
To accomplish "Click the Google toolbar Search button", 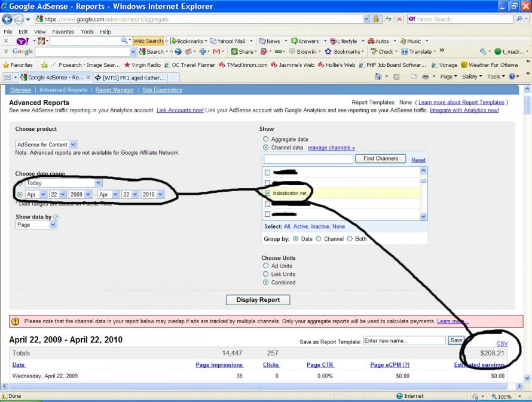I will (152, 52).
